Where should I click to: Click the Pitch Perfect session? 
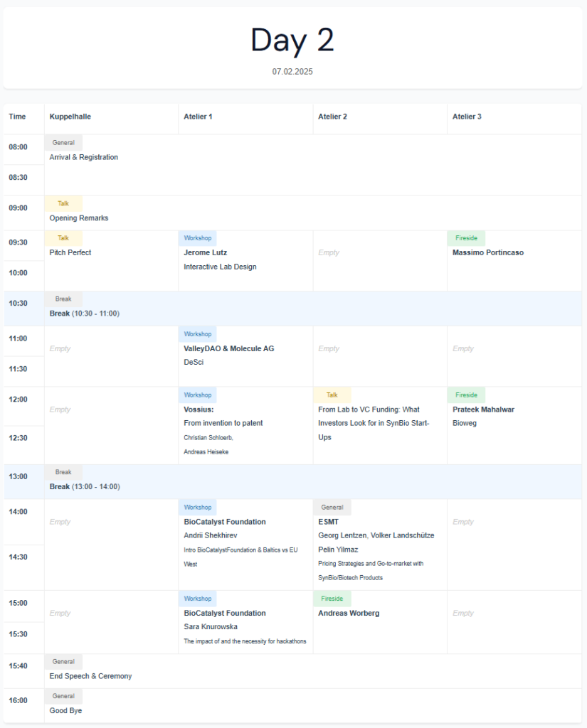[x=70, y=252]
